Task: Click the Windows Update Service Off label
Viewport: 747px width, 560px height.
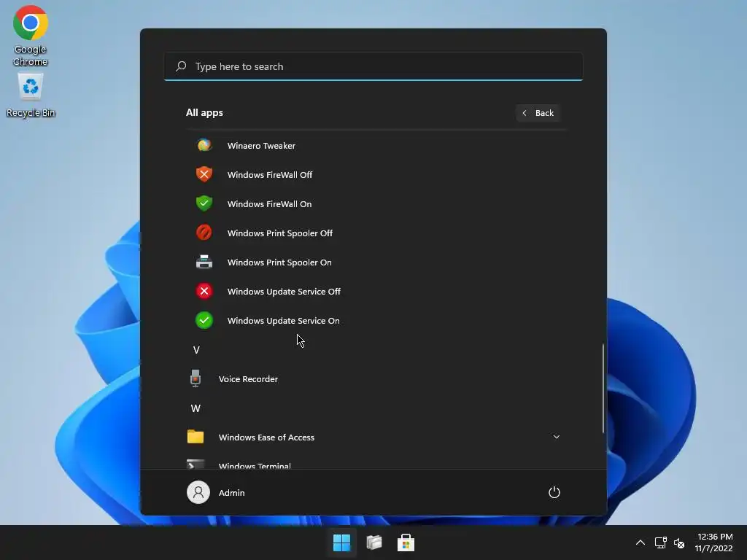Action: coord(284,292)
